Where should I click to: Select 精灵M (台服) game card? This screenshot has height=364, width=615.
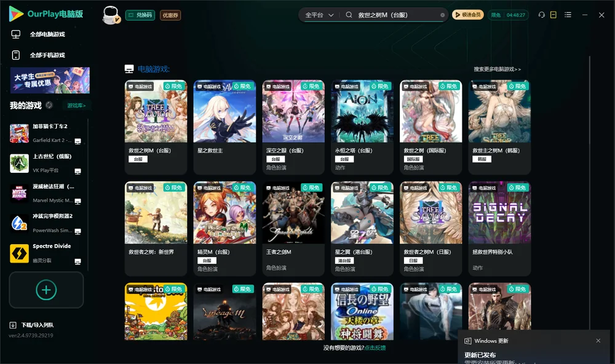click(x=224, y=229)
